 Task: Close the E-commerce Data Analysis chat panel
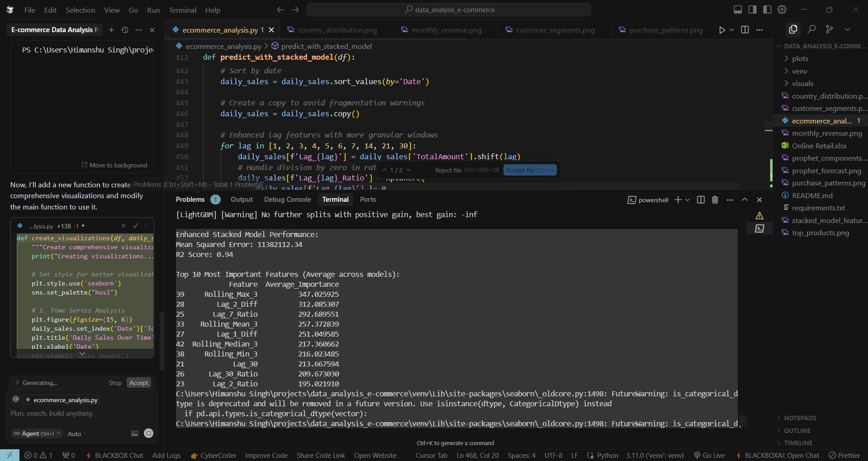[152, 30]
